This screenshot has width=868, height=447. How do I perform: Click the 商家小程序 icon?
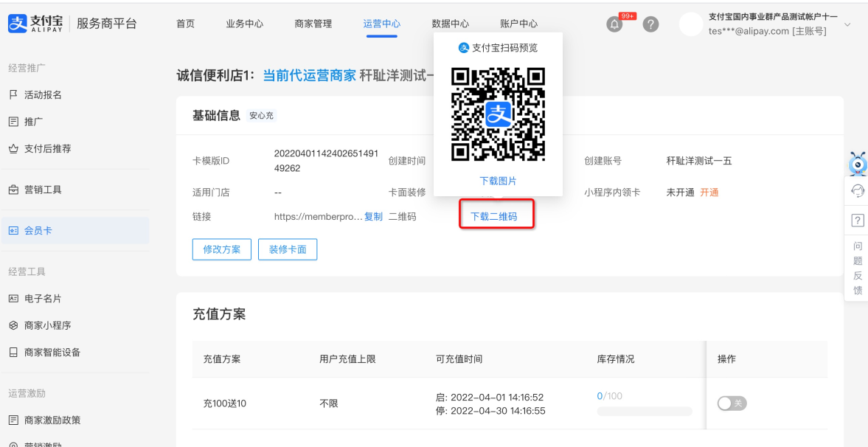click(14, 325)
